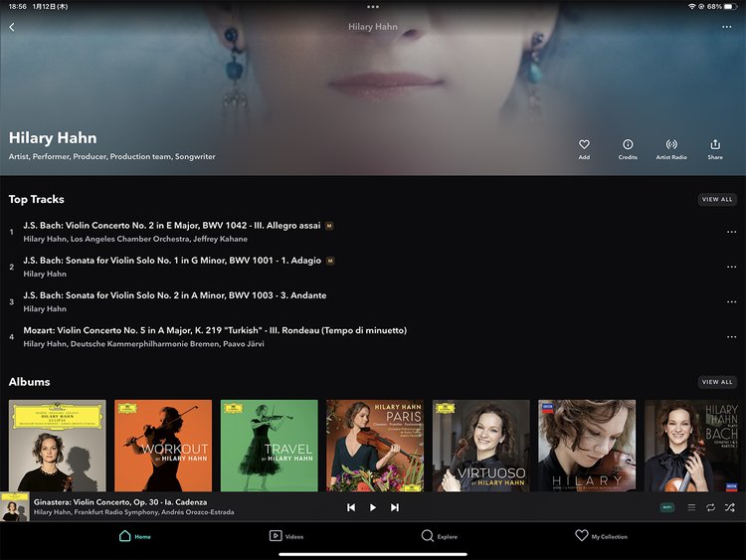The image size is (746, 560).
Task: Open now playing from the mini player artwork
Action: click(15, 506)
